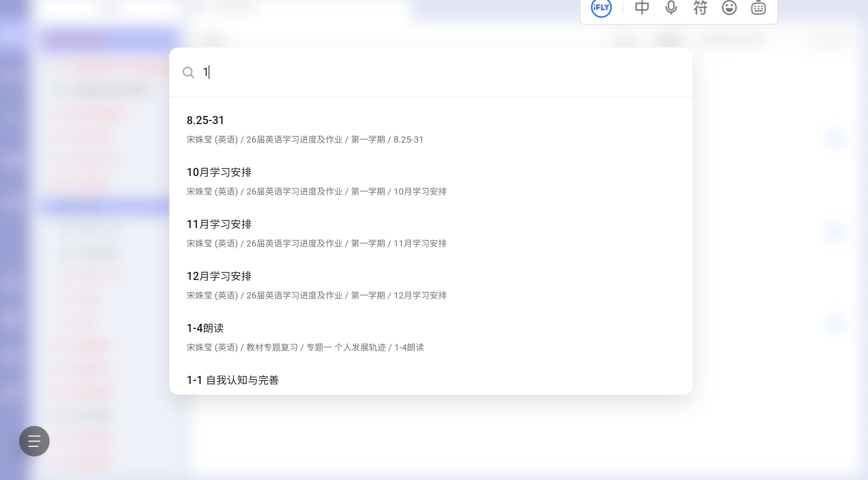Open the emoji smiley picker
This screenshot has width=868, height=480.
pyautogui.click(x=729, y=8)
